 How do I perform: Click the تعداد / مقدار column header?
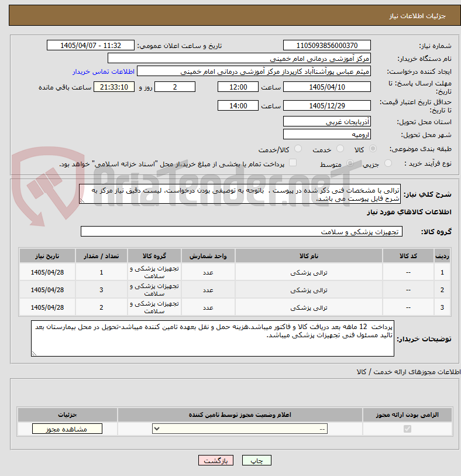coord(101,256)
